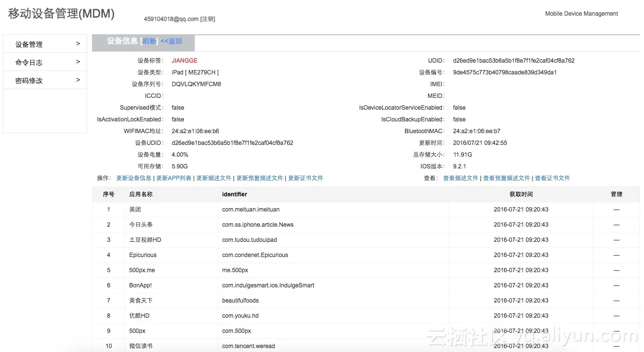Expand the arrow beside 密码修改

pyautogui.click(x=78, y=80)
